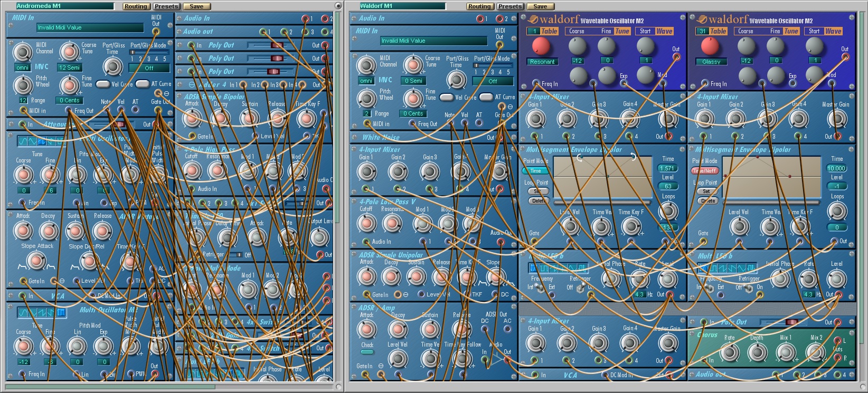Click White Noise Out jack in Waldorf window
Screen dimensions: 868x393
(500, 137)
